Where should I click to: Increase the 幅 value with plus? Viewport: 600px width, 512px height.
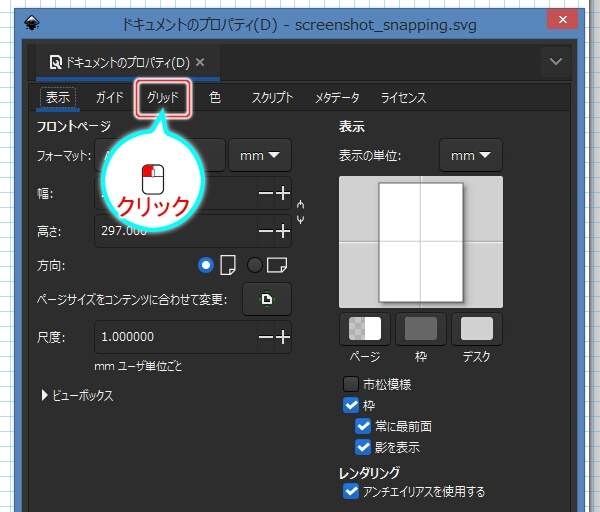coord(283,193)
